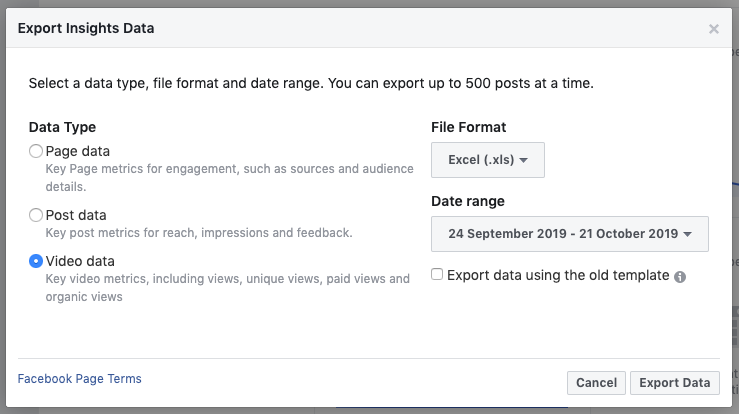Click the 'Export data using the old template' label
The image size is (739, 414).
click(558, 275)
